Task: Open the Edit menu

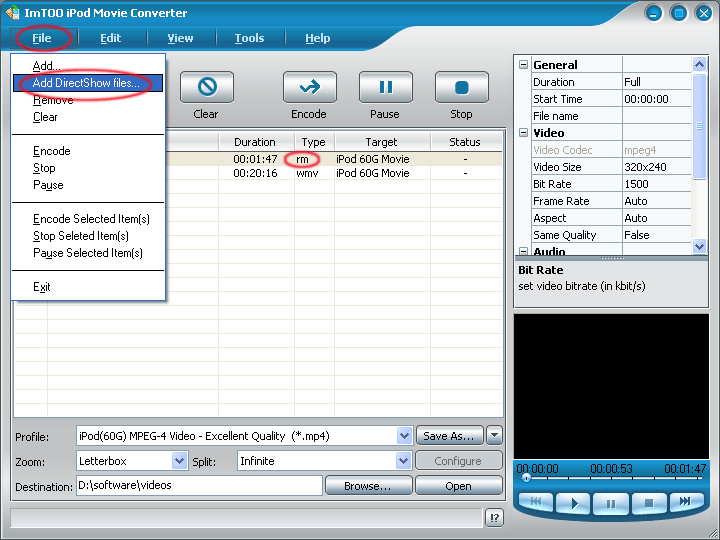Action: click(111, 38)
